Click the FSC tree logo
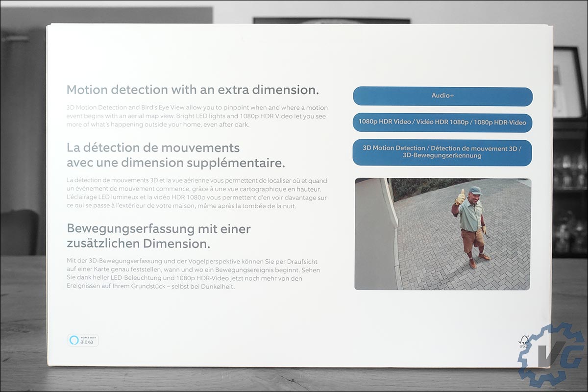This screenshot has height=392, width=588. (x=524, y=342)
